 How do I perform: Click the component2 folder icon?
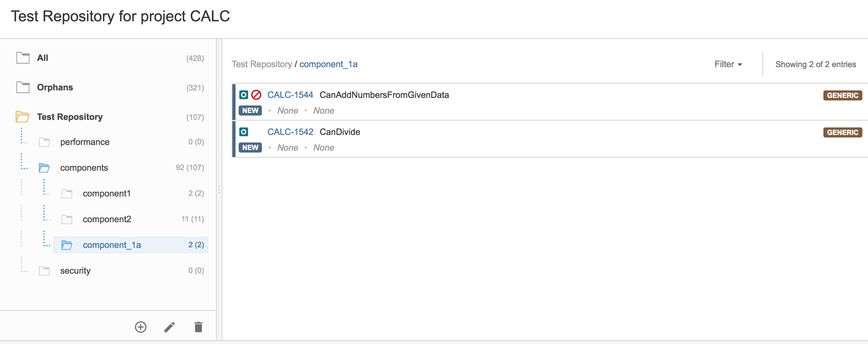point(67,219)
